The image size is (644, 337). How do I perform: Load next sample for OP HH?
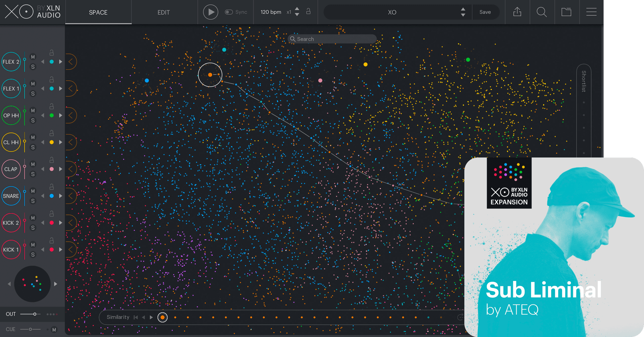(61, 115)
